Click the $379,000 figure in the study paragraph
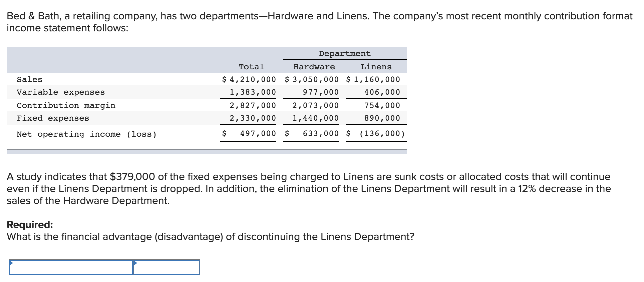 pyautogui.click(x=132, y=177)
